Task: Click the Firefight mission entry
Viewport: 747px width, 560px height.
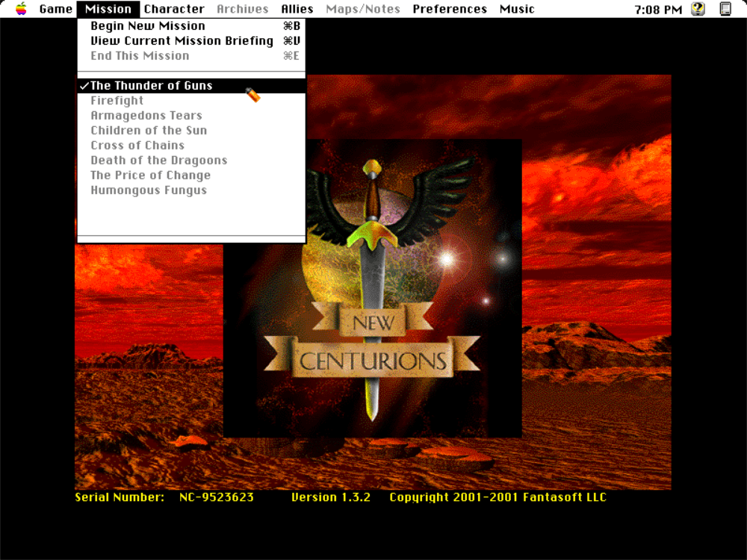Action: pyautogui.click(x=117, y=101)
